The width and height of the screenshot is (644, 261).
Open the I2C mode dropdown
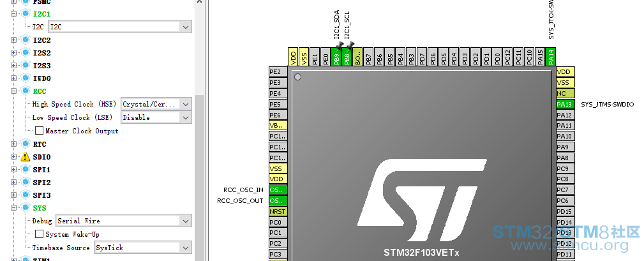coord(186,27)
